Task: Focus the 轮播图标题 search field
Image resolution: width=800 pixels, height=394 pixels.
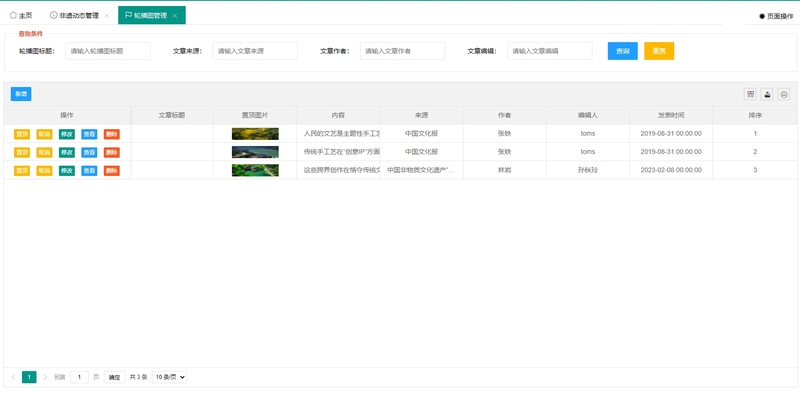Action: point(108,51)
